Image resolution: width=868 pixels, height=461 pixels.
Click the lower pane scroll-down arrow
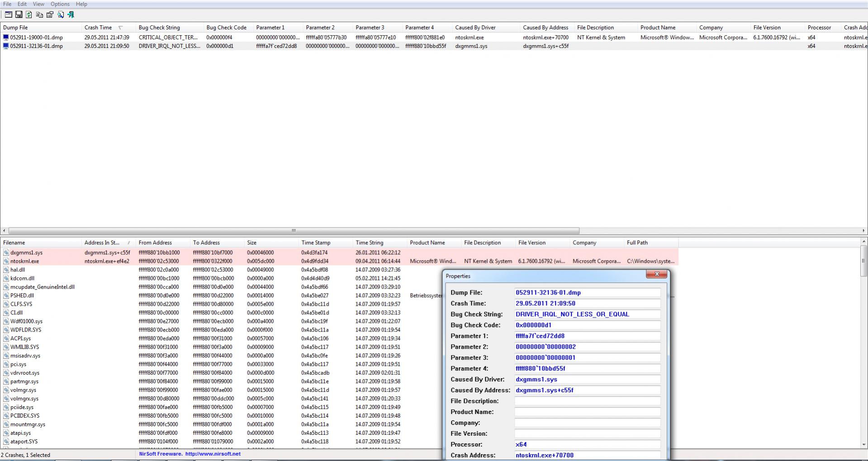[863, 444]
